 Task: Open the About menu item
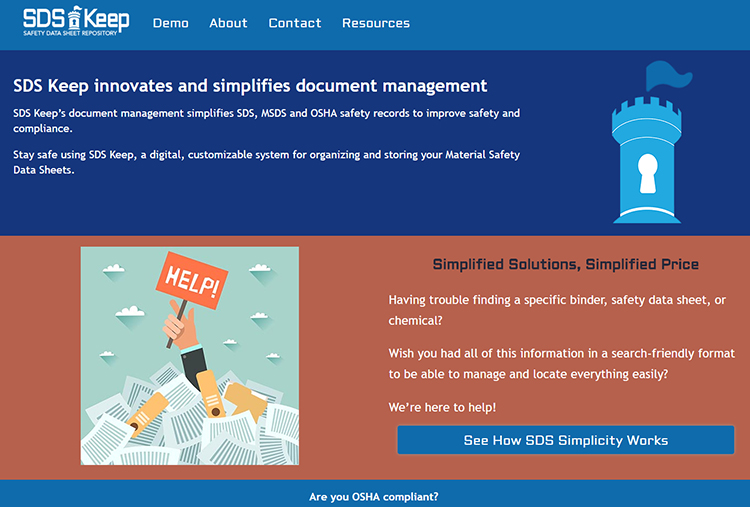pyautogui.click(x=228, y=23)
